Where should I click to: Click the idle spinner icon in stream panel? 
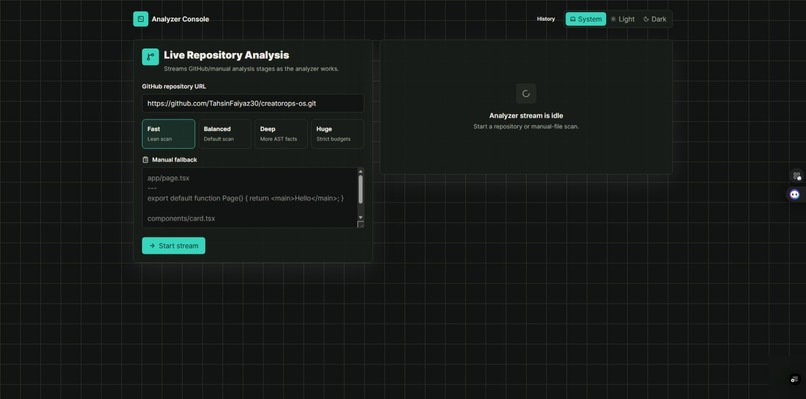526,94
